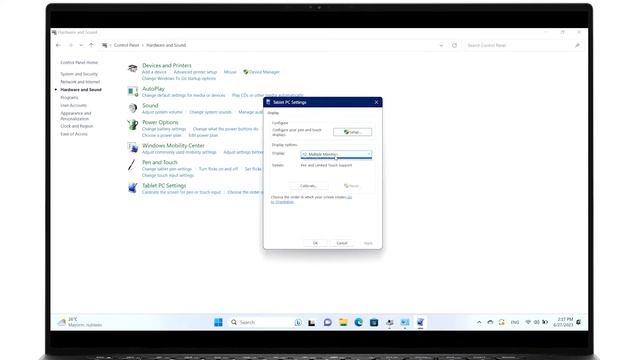Viewport: 640px width, 360px height.
Task: Click Adjust system volume link
Action: coord(162,112)
